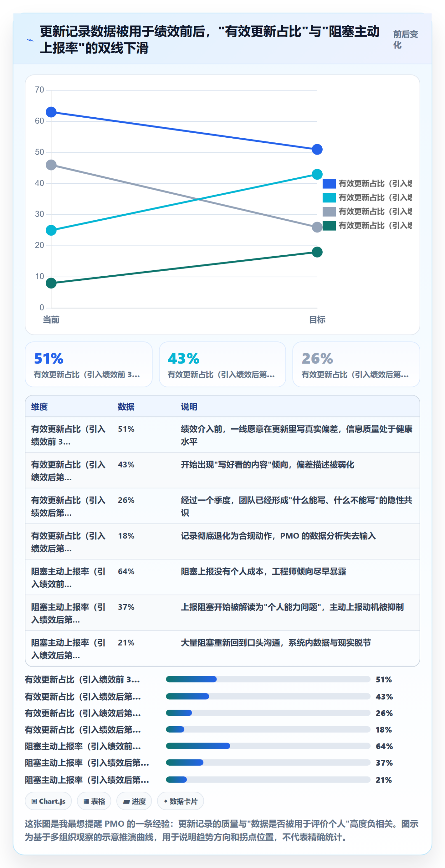Toggle the legend label next to the green swatch

click(375, 225)
